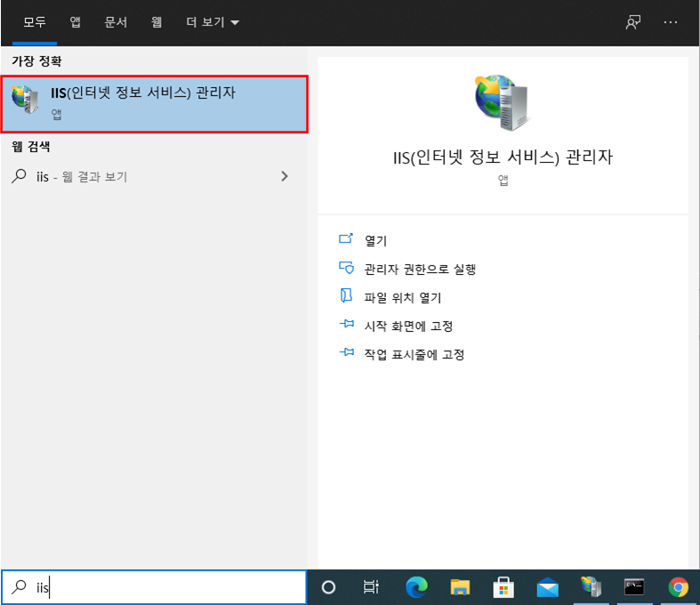
Task: Choose 파일 위치 열기
Action: [403, 298]
